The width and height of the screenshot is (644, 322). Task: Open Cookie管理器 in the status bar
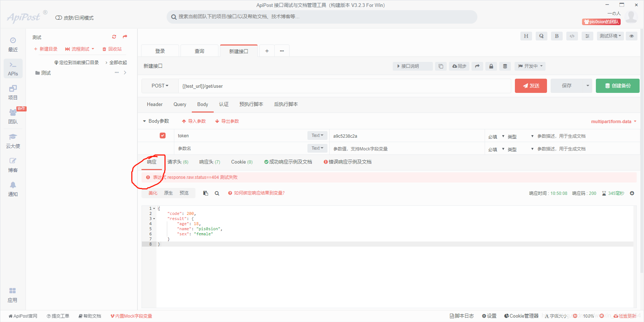(521, 316)
